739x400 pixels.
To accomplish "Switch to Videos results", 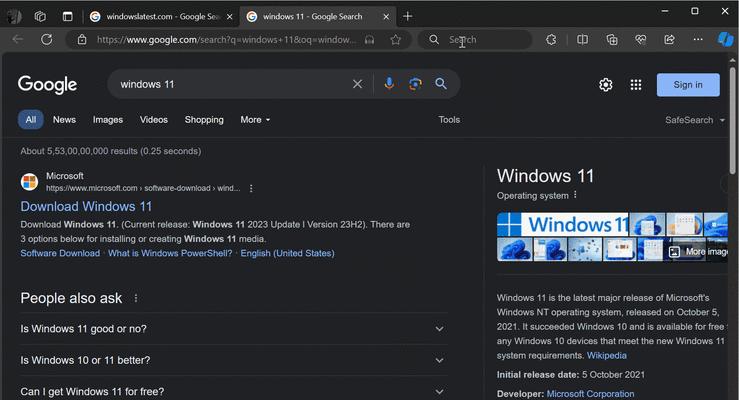I will coord(154,120).
